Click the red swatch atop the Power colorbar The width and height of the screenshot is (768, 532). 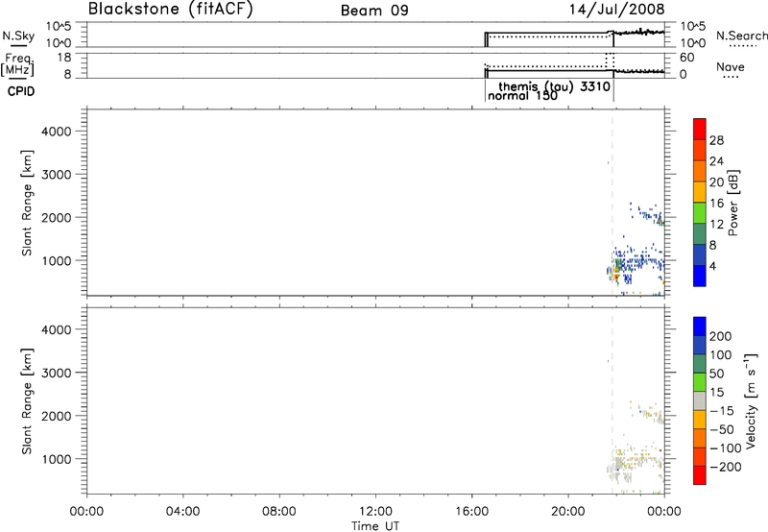click(700, 129)
